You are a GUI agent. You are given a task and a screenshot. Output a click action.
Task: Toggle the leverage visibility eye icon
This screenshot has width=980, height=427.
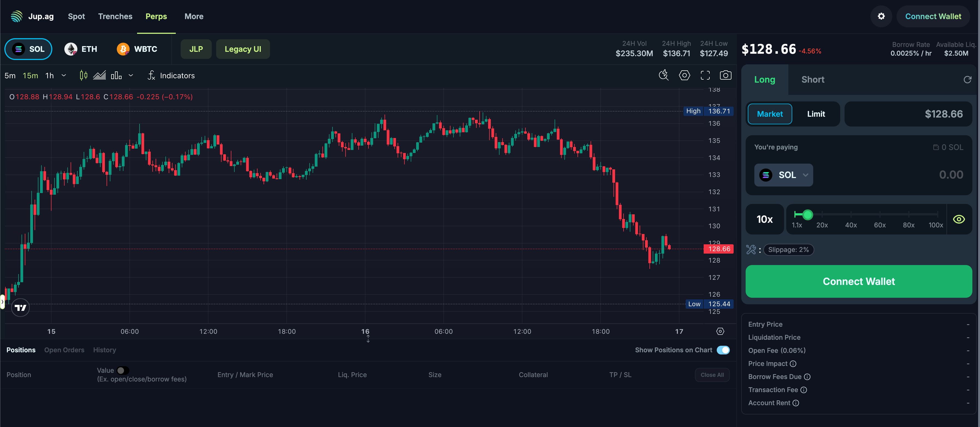coord(959,219)
